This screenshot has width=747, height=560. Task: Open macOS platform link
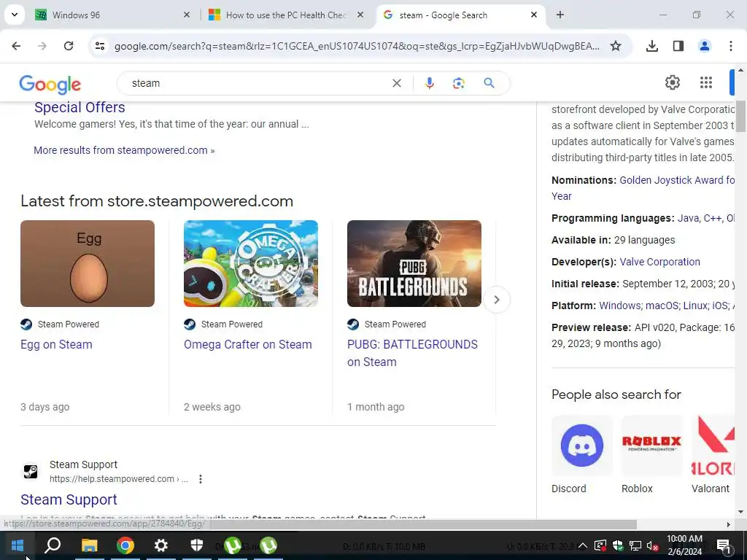pos(662,306)
